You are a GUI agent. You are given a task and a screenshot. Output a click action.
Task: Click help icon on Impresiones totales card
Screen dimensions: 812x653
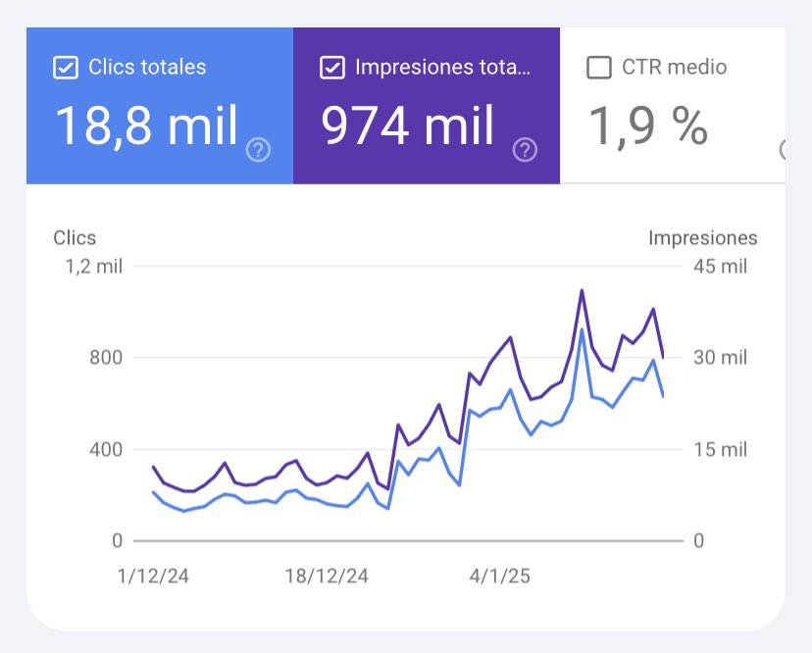526,150
